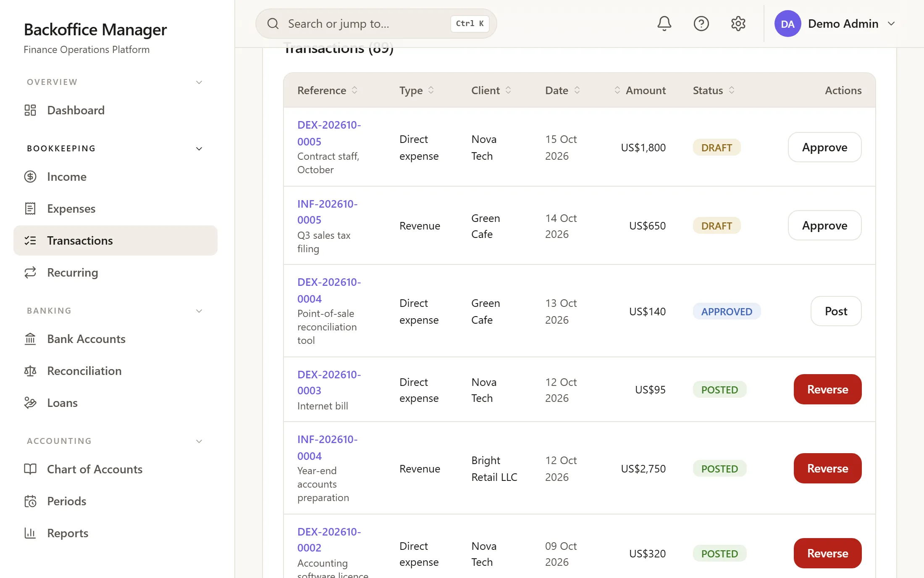The width and height of the screenshot is (924, 578).
Task: Open the Dashboard menu item
Action: pyautogui.click(x=115, y=110)
